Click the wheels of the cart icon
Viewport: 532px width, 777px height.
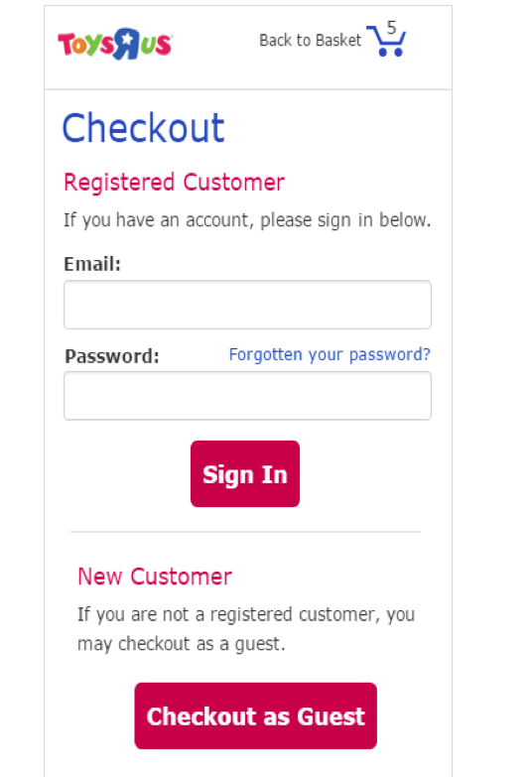click(x=390, y=52)
